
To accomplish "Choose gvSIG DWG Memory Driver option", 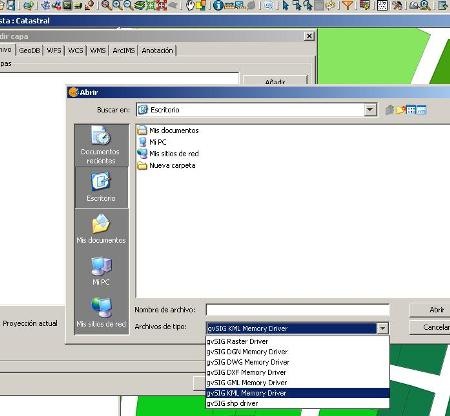I will coord(297,362).
